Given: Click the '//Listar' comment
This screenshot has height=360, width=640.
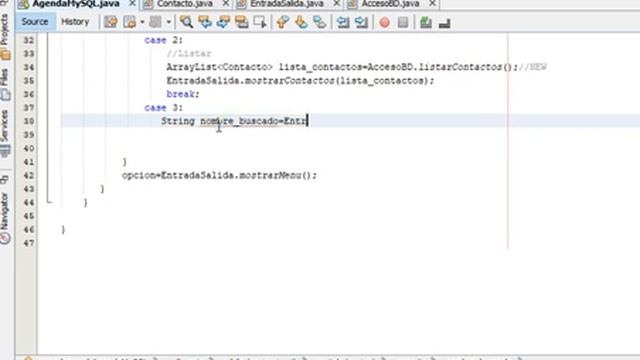Looking at the screenshot, I should point(189,53).
